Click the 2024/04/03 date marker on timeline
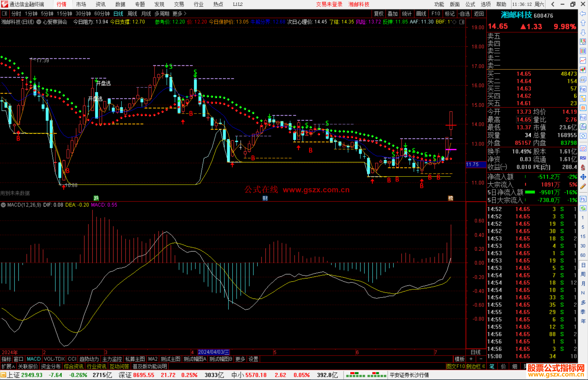 pyautogui.click(x=214, y=352)
